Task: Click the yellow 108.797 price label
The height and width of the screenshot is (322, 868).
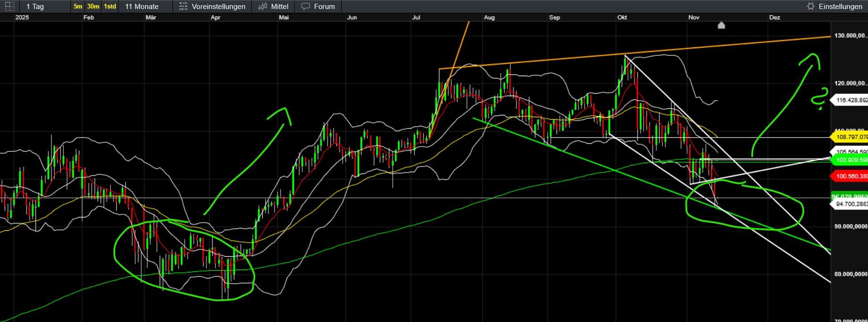Action: 851,137
